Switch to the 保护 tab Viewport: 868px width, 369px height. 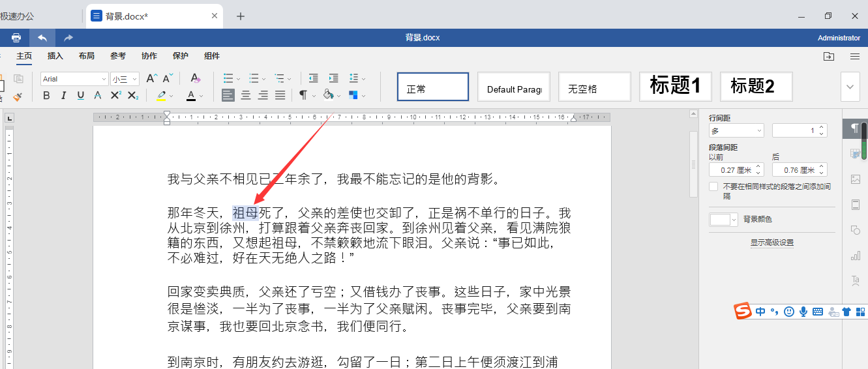pos(181,56)
